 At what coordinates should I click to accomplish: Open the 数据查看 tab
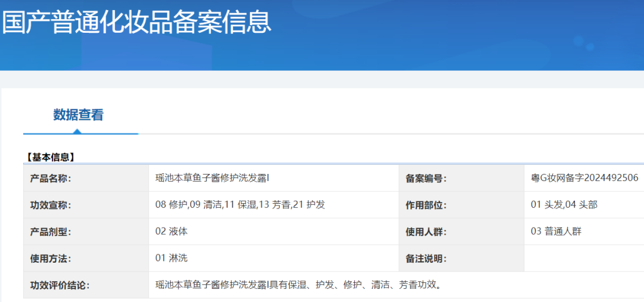point(78,115)
